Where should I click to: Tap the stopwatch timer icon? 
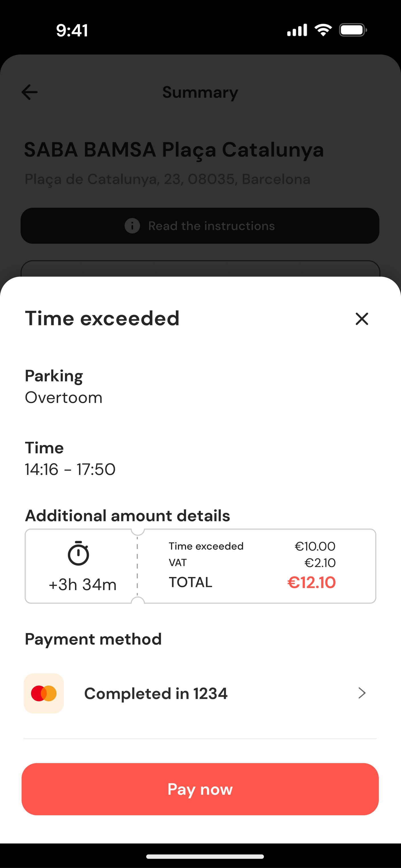78,553
